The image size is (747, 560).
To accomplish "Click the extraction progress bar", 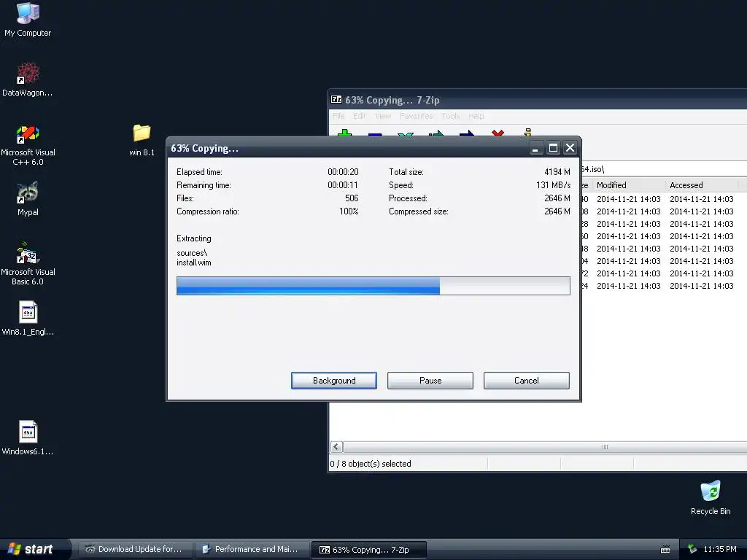I will [373, 286].
